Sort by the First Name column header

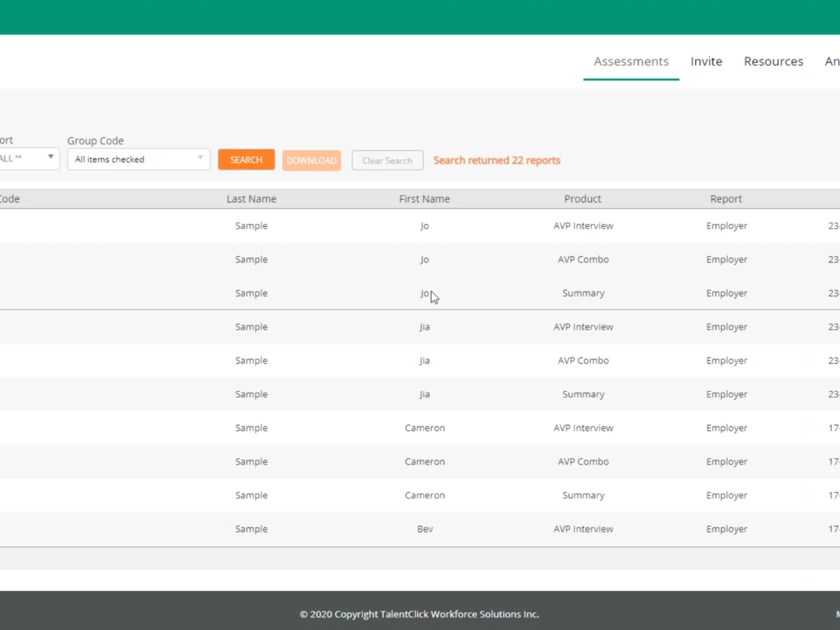[x=424, y=199]
